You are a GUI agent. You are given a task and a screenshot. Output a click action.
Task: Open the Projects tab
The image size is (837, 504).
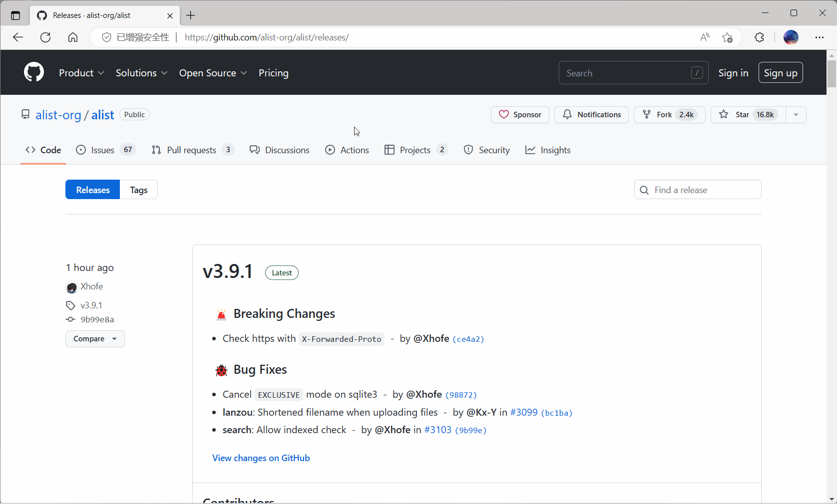pos(416,150)
